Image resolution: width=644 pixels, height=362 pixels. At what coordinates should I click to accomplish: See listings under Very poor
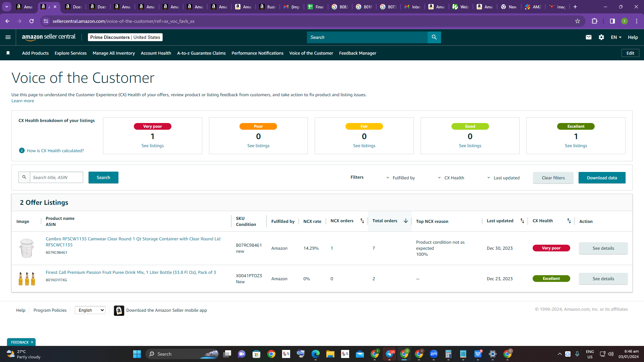(153, 146)
